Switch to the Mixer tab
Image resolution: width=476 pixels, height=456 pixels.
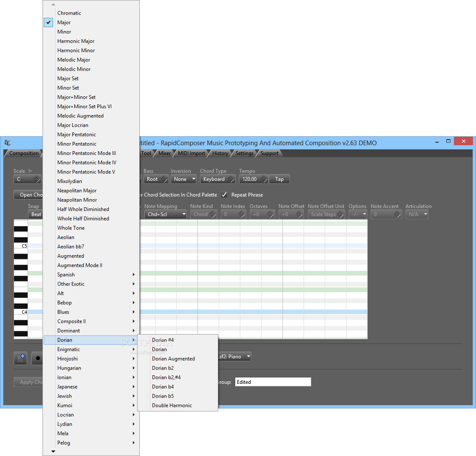[x=164, y=153]
